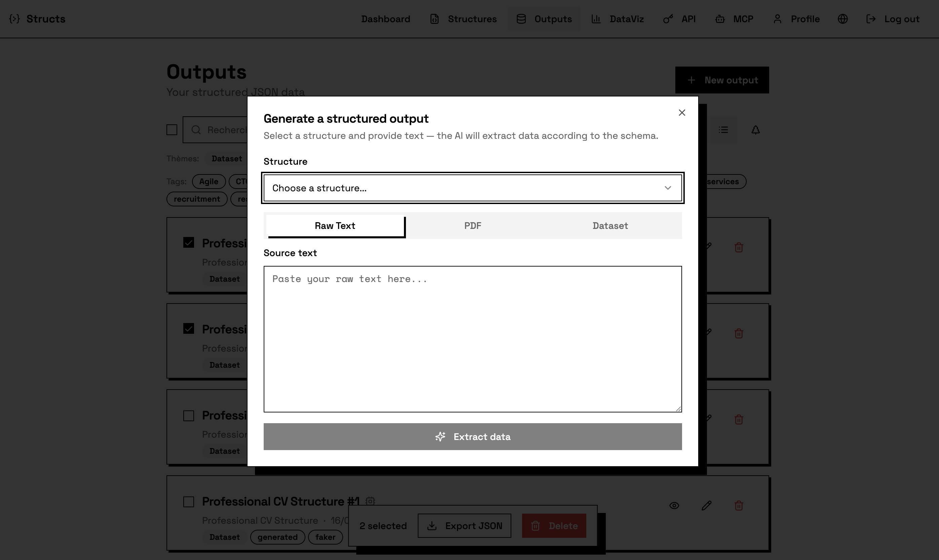Open the Choose a structure dropdown
Image resolution: width=939 pixels, height=560 pixels.
[x=472, y=188]
